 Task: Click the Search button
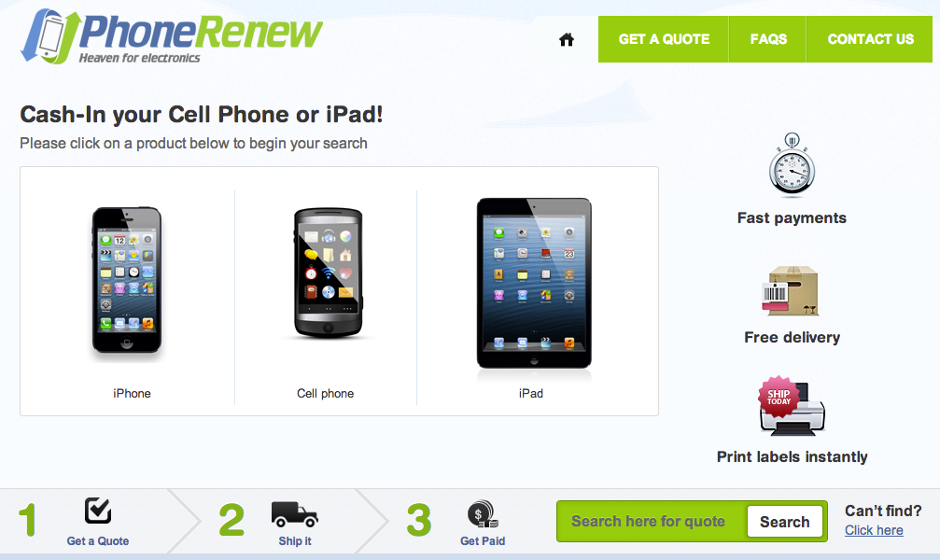[x=785, y=522]
